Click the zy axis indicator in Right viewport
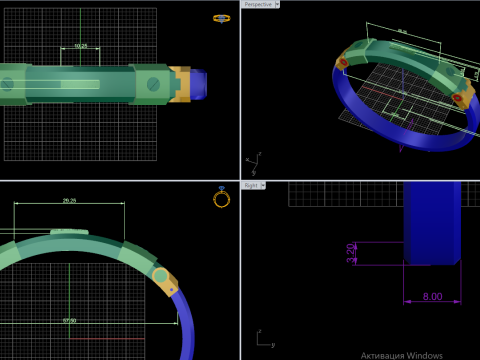 pyautogui.click(x=265, y=339)
